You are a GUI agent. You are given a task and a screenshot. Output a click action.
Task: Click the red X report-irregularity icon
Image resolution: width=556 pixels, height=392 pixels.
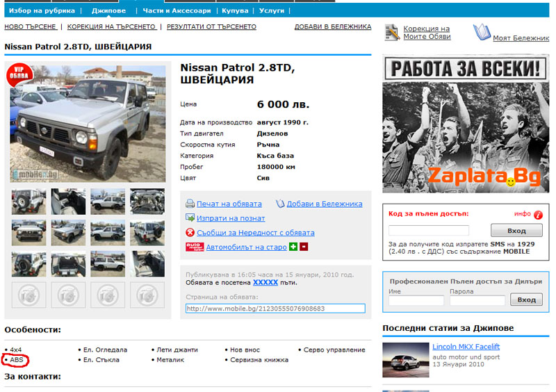(190, 232)
